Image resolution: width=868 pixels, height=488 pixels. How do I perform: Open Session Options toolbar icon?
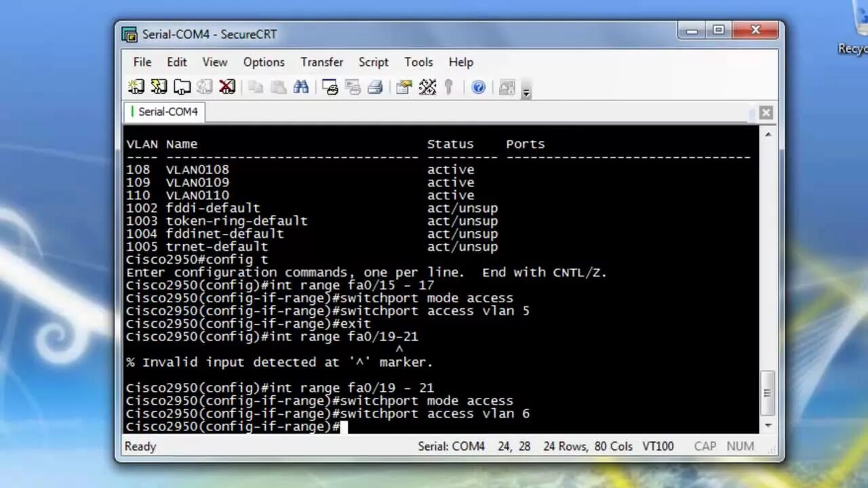pyautogui.click(x=404, y=87)
